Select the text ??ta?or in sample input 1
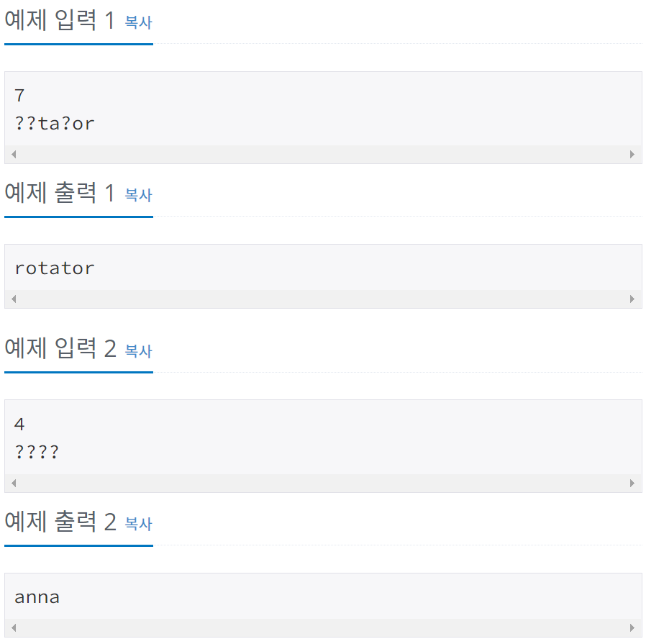 (53, 122)
